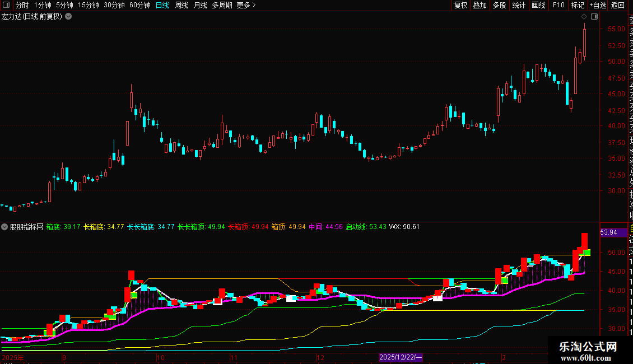
Task: Click the 2025/12/22 date marker on timeline
Action: 401,357
